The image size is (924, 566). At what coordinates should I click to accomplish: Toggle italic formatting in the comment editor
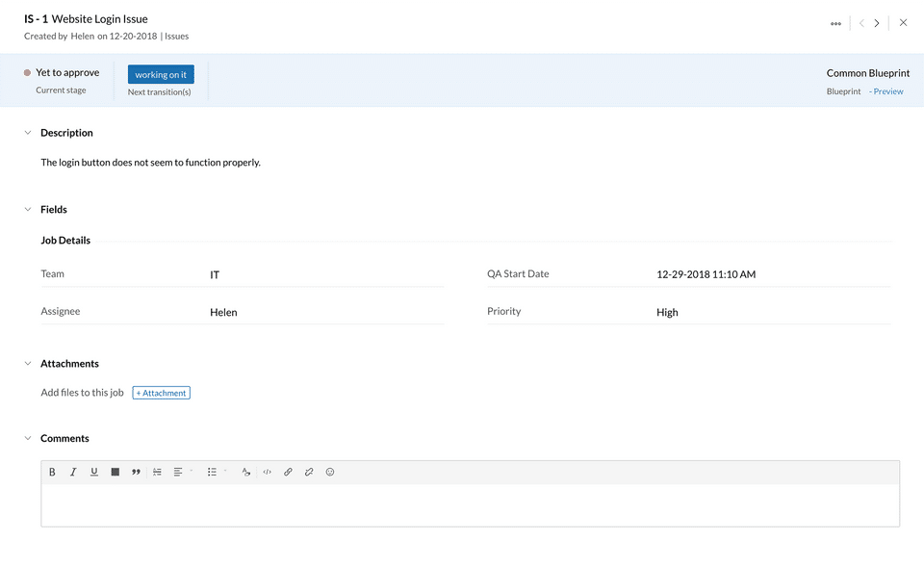coord(73,472)
